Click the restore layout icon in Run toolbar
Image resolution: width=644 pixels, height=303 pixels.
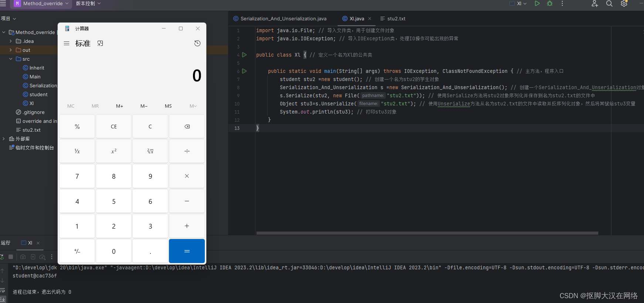33,257
